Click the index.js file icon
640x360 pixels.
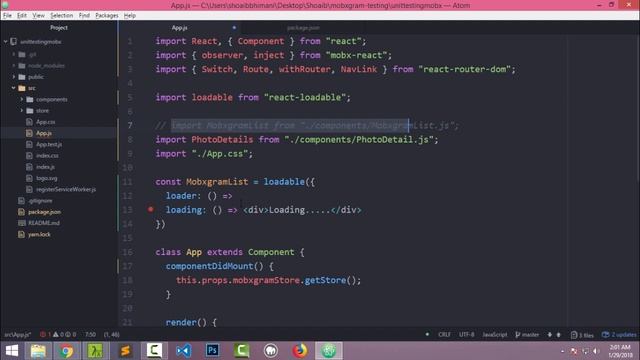pyautogui.click(x=29, y=167)
